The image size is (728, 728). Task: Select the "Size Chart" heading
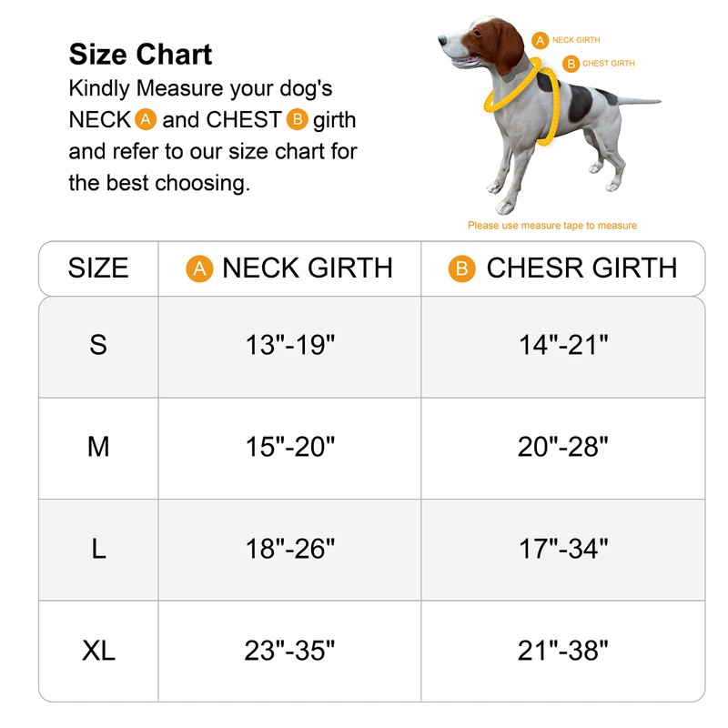(x=140, y=55)
